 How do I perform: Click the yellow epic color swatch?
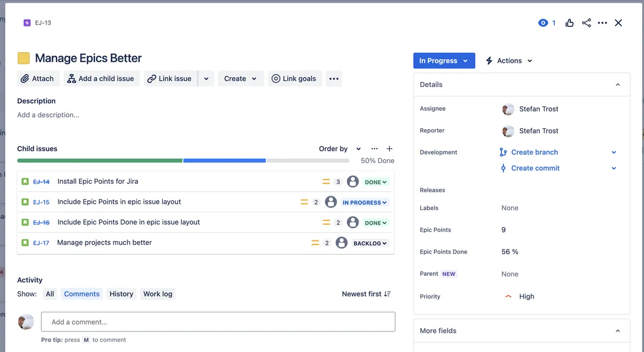pyautogui.click(x=24, y=58)
